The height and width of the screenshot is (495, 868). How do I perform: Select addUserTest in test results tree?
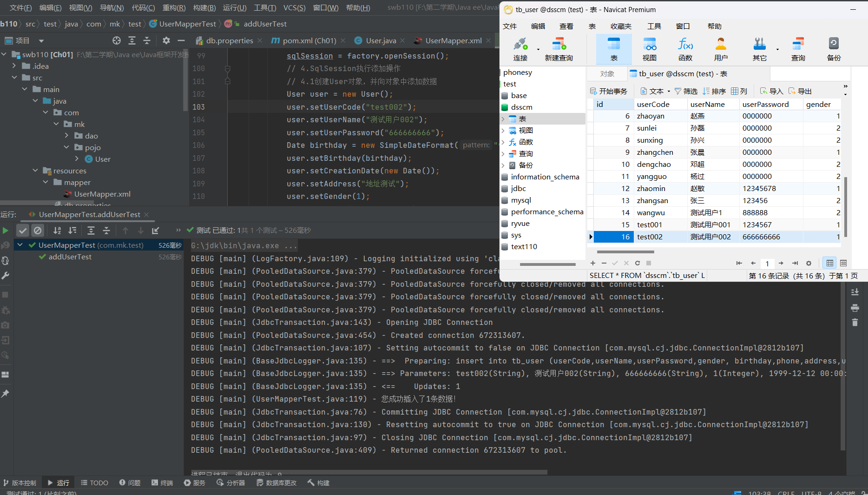coord(70,257)
